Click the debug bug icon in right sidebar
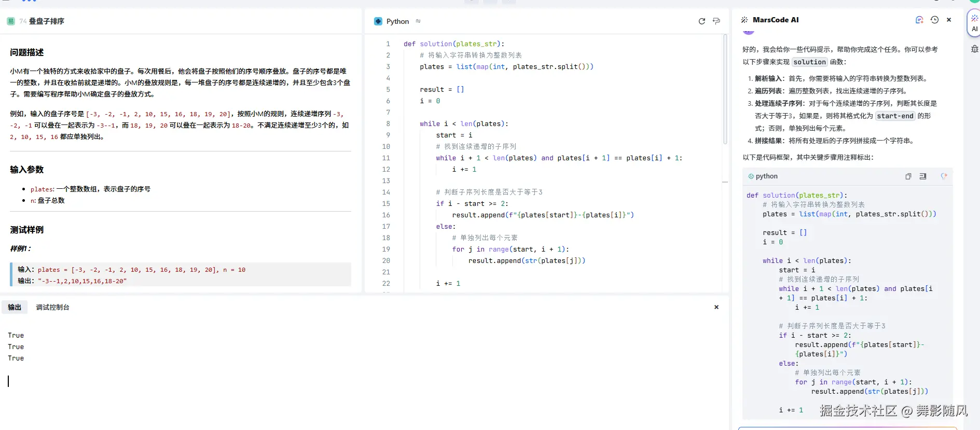 [974, 49]
